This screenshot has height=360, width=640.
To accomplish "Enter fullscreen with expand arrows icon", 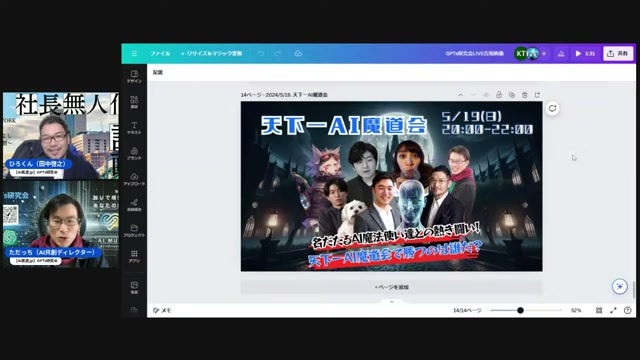I will [613, 311].
